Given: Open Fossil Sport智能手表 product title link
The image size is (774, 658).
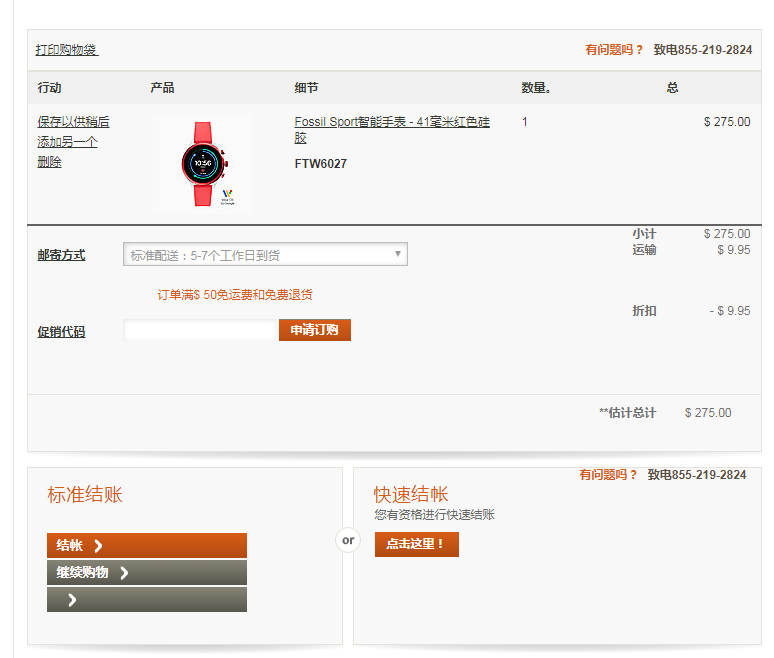Looking at the screenshot, I should pyautogui.click(x=392, y=129).
